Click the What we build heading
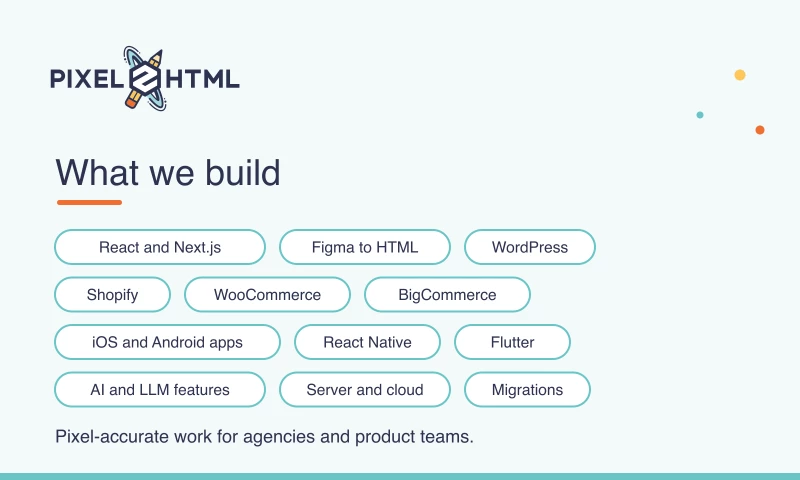This screenshot has width=800, height=480. coord(168,172)
